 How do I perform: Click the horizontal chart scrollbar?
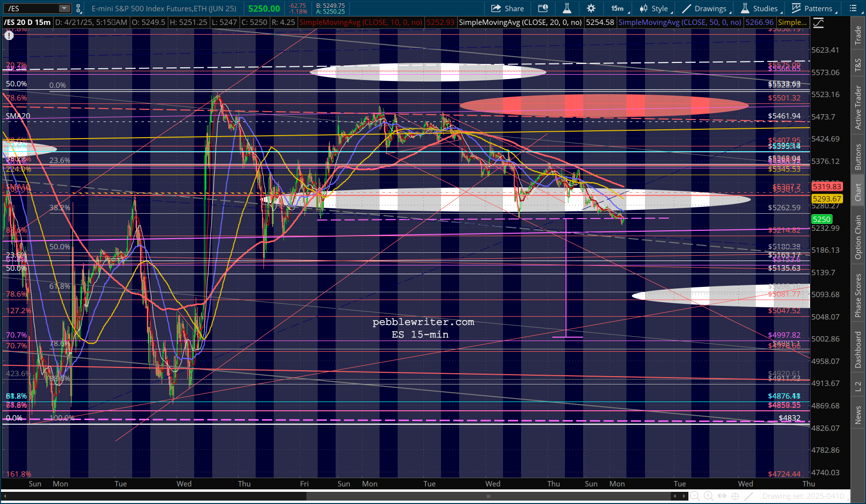point(488,496)
